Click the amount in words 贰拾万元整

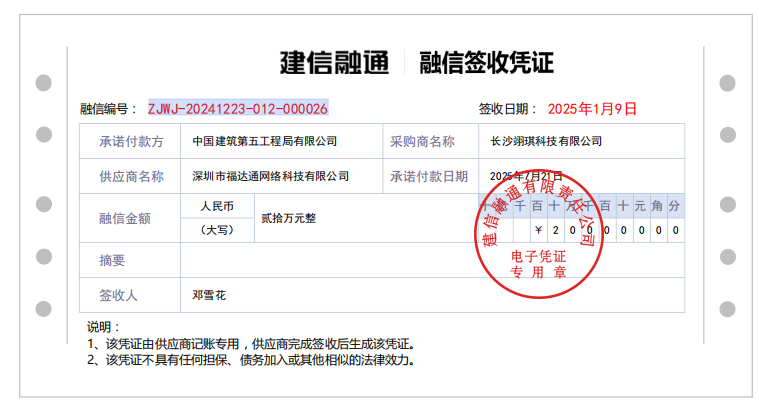coord(288,218)
